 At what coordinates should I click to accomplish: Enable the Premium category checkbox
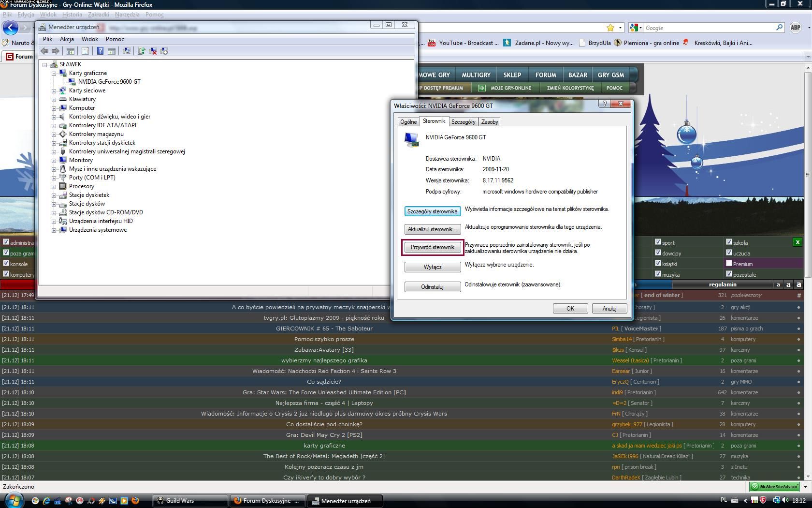[x=729, y=263]
